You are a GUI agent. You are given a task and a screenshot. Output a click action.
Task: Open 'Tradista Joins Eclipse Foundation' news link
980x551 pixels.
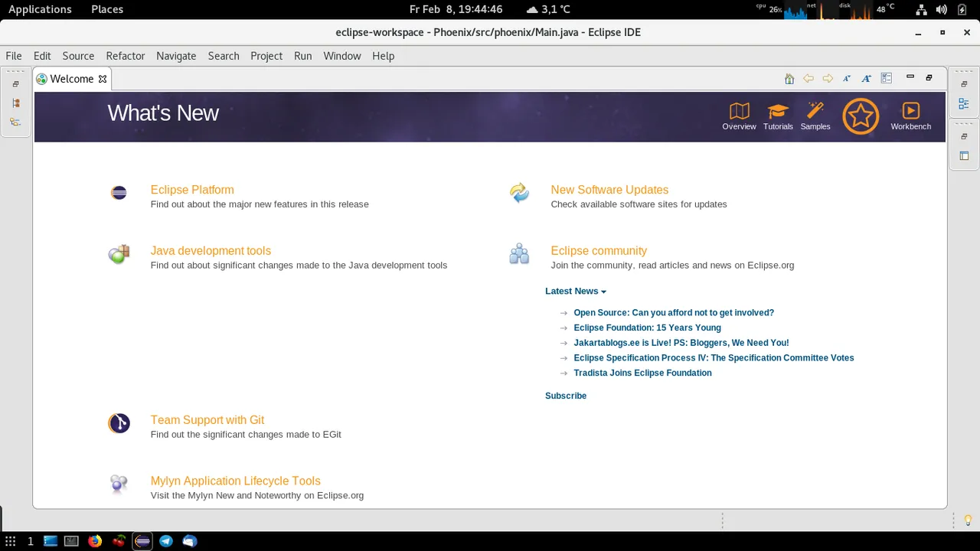643,373
